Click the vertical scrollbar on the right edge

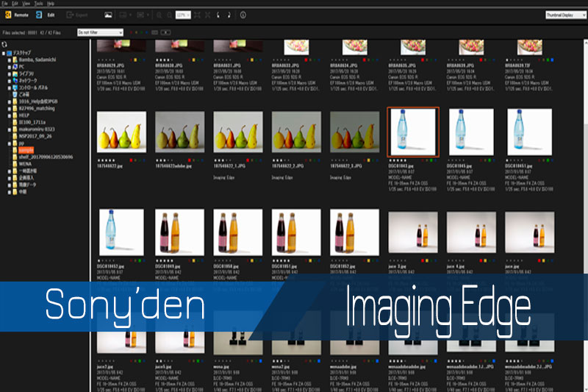coord(586,215)
